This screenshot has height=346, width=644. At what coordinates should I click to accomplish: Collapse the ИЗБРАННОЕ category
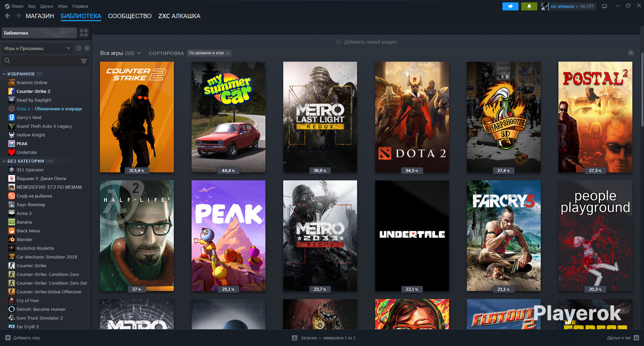coord(5,74)
